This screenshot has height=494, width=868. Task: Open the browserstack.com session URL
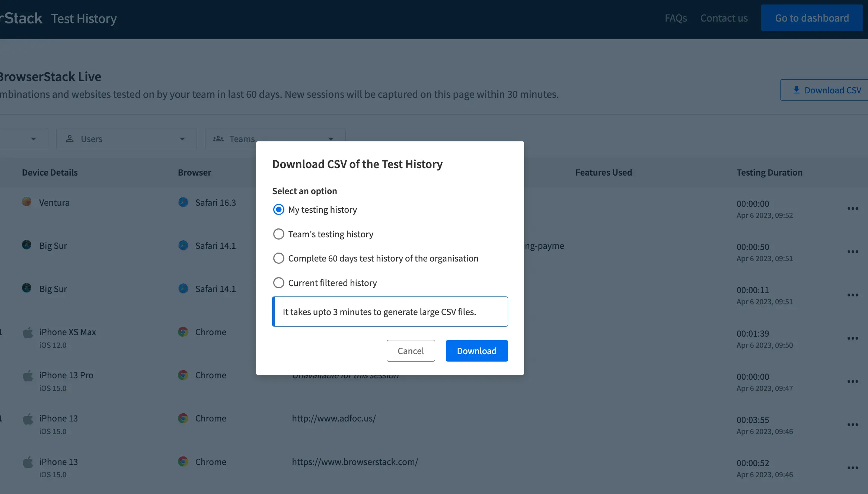click(x=355, y=462)
